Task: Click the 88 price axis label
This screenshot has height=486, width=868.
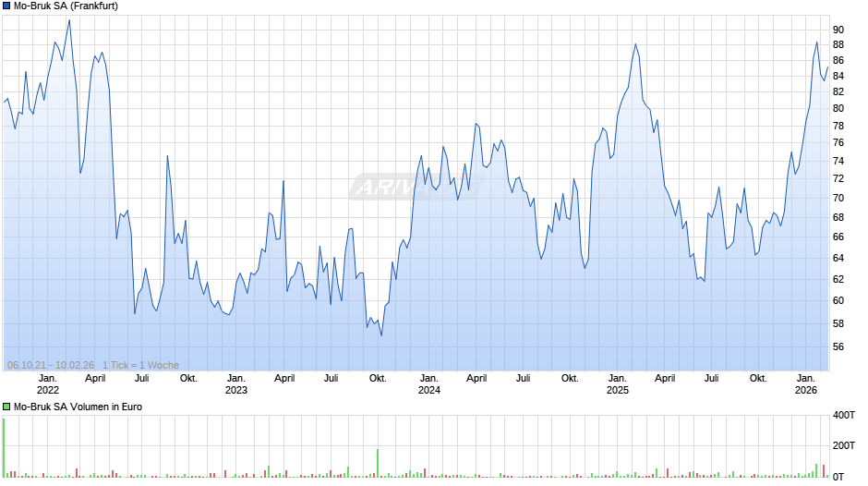Action: coord(838,45)
